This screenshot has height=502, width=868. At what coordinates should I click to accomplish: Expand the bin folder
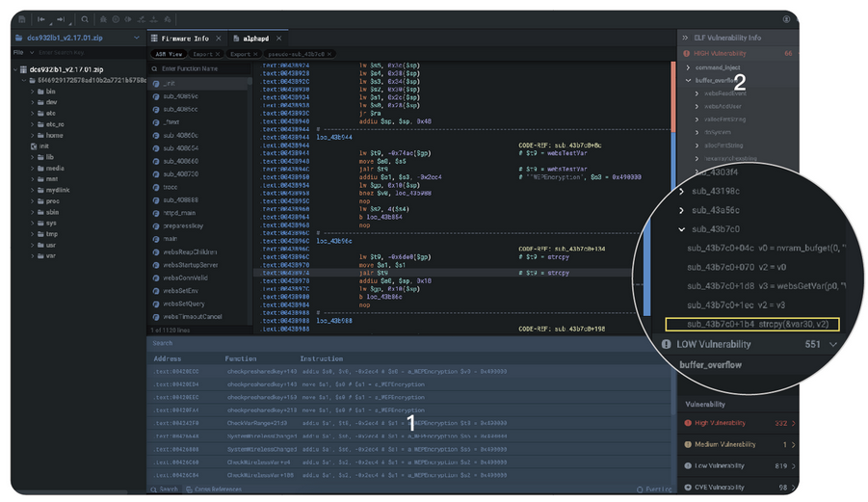(x=32, y=92)
